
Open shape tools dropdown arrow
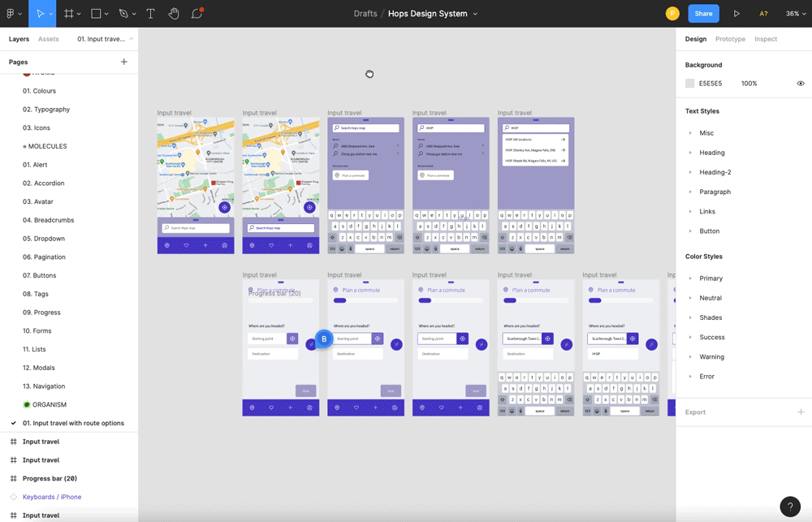106,14
